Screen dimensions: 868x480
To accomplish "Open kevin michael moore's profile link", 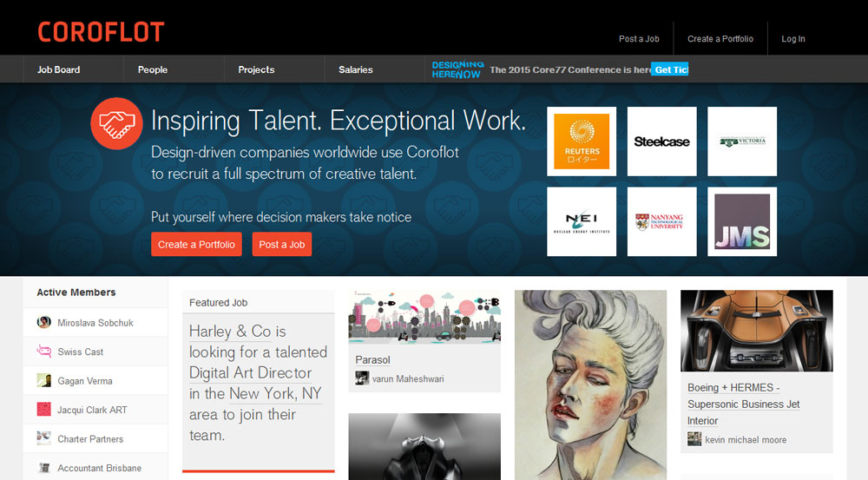I will 745,440.
